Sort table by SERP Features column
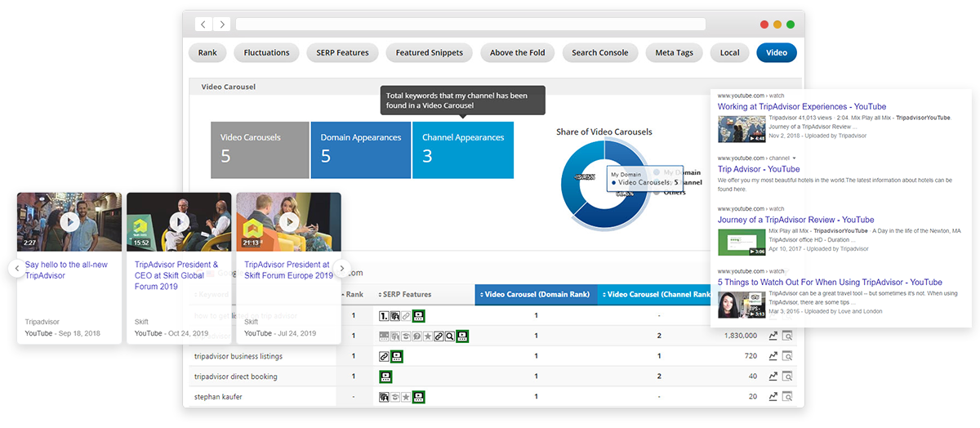 coord(405,294)
